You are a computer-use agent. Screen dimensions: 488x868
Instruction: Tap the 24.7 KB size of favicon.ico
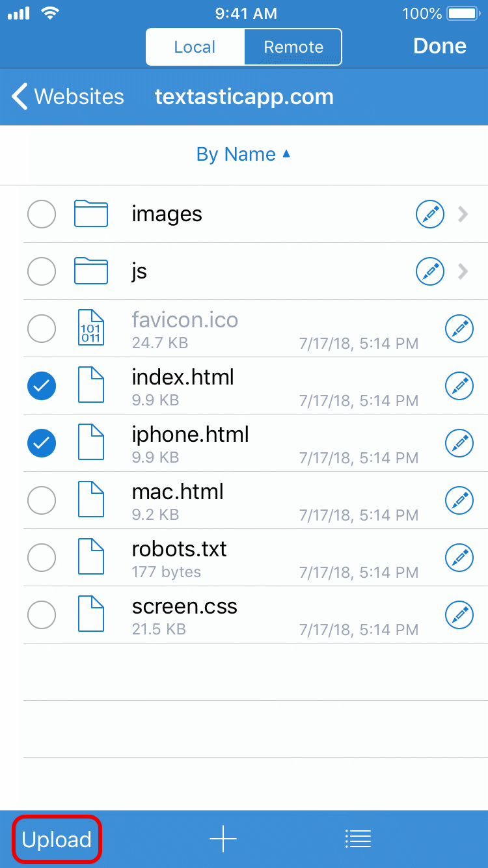pyautogui.click(x=159, y=342)
